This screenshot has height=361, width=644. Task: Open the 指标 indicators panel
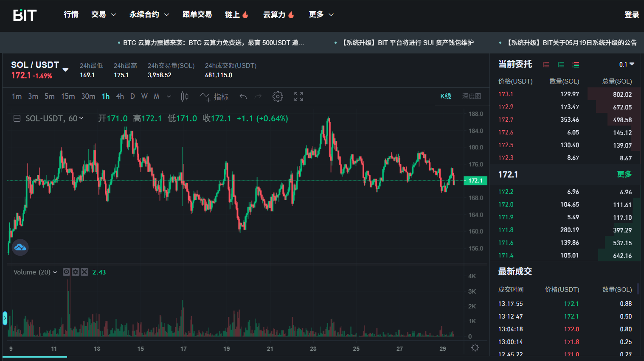[x=214, y=97]
